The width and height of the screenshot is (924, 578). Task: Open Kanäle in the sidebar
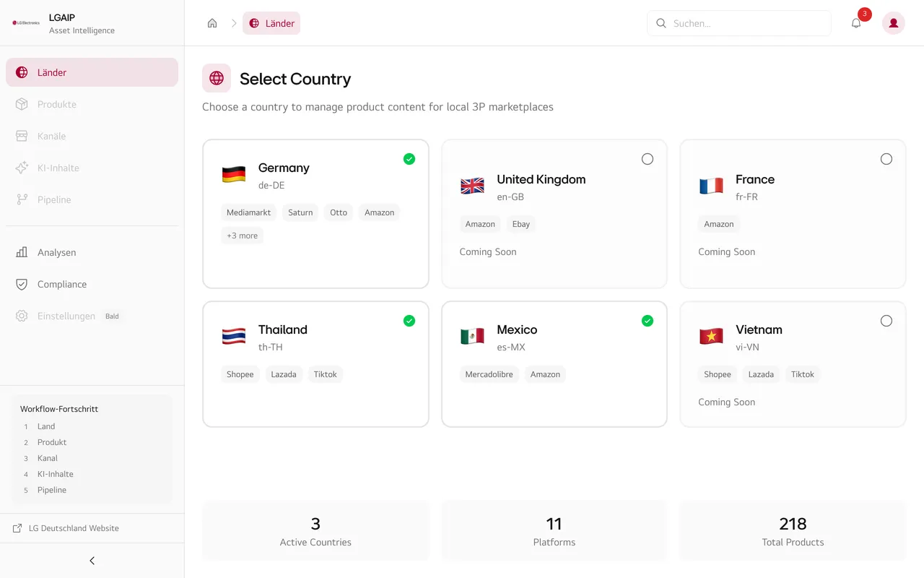point(92,136)
